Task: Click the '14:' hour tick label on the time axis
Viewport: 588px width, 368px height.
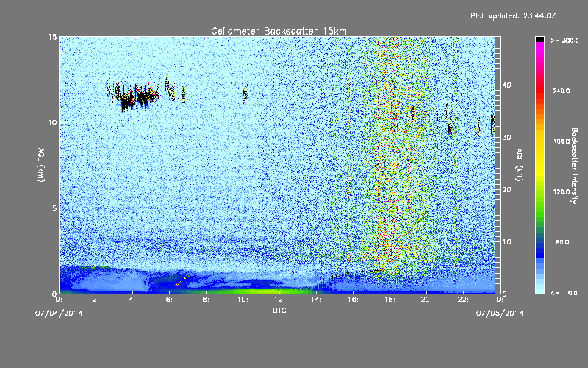Action: click(x=316, y=300)
